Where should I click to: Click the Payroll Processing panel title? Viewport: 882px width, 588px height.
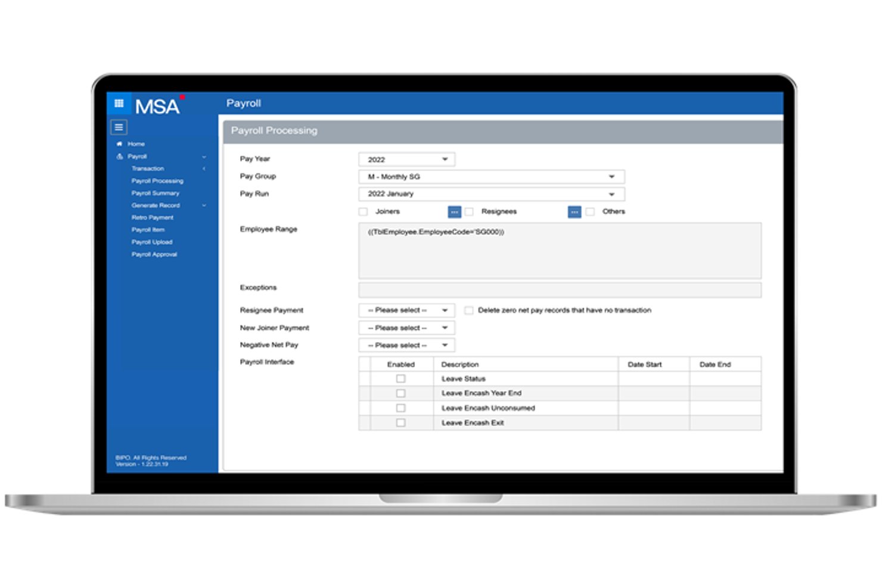pos(274,130)
